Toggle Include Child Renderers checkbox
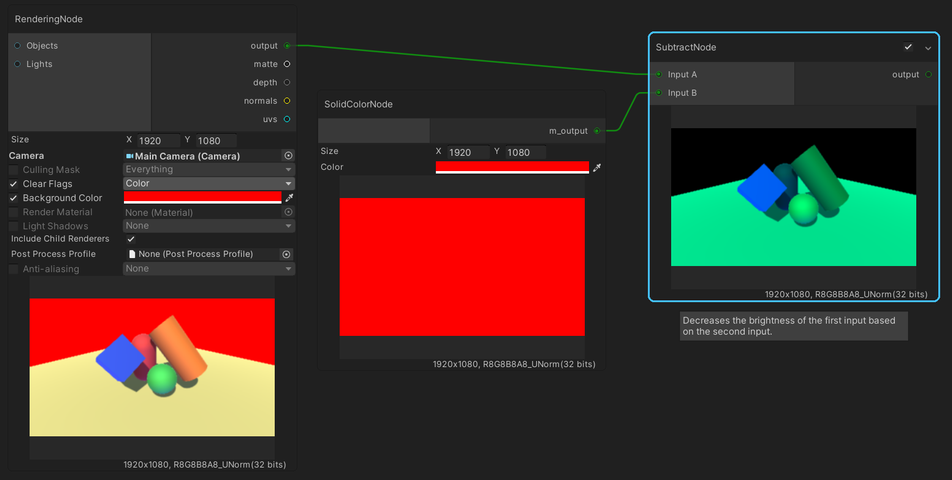The image size is (952, 480). [x=131, y=239]
